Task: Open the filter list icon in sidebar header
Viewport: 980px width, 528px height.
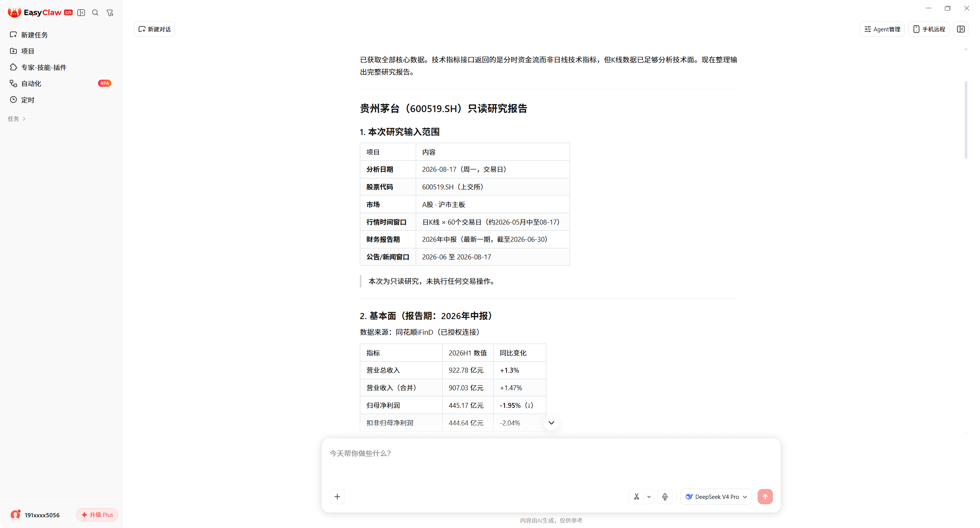Action: pos(110,13)
